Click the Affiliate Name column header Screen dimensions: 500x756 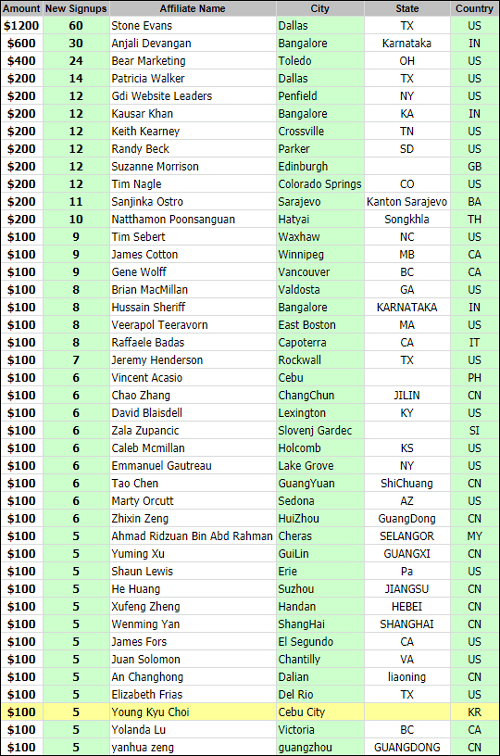(x=192, y=9)
